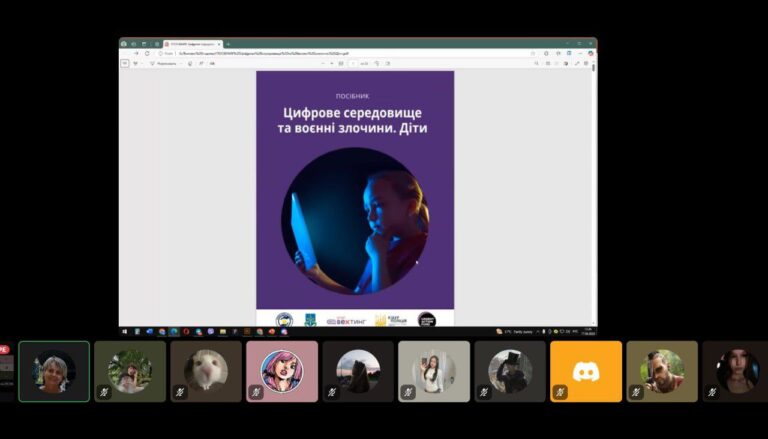Select the green-bordered speaking participant tile
Viewport: 768px width, 439px height.
54,371
